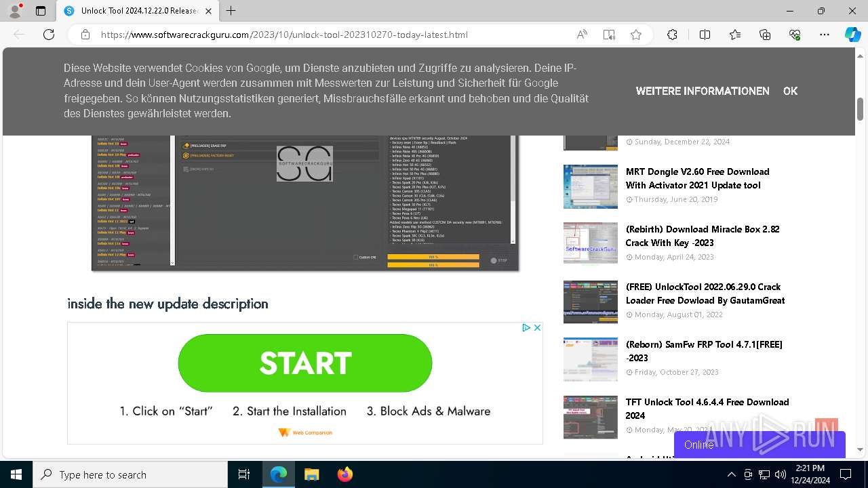Open Collections panel
Image resolution: width=868 pixels, height=488 pixels.
click(x=765, y=35)
